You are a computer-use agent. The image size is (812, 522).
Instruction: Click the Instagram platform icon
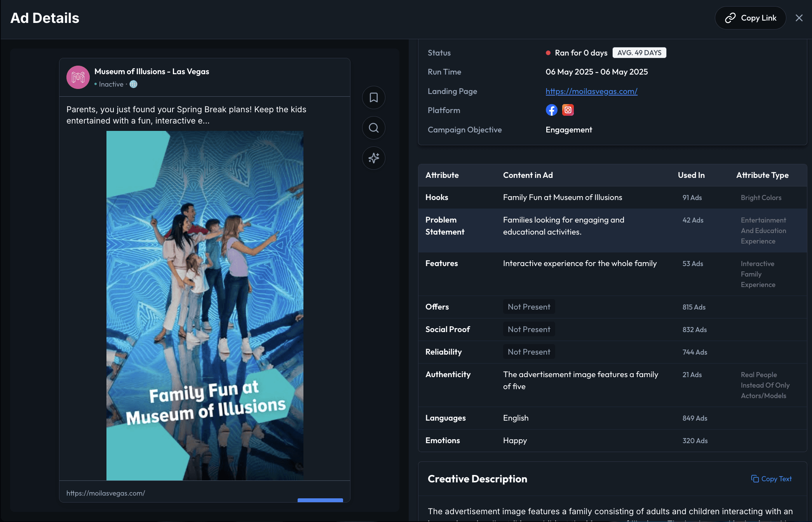[568, 110]
